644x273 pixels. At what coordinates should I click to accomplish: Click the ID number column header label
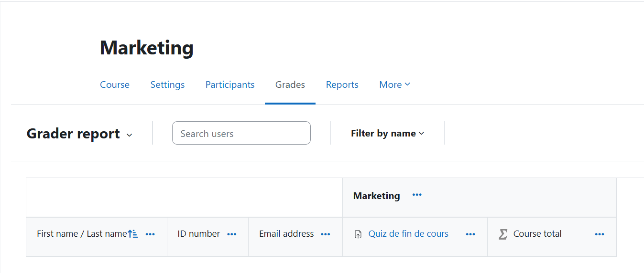click(x=199, y=234)
